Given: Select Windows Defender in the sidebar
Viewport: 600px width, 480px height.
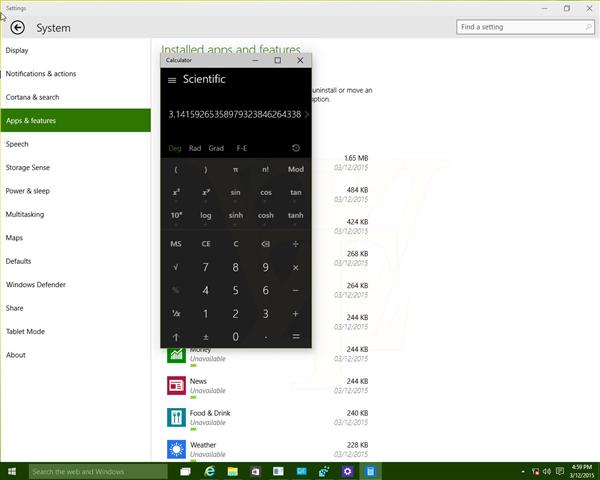Looking at the screenshot, I should pyautogui.click(x=35, y=285).
